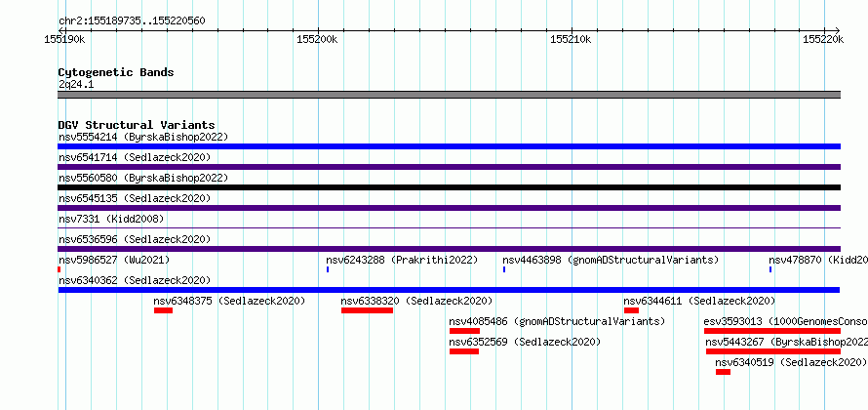Click the red nsv6340519 variant bar
Screen dimensions: 868x410
click(723, 372)
